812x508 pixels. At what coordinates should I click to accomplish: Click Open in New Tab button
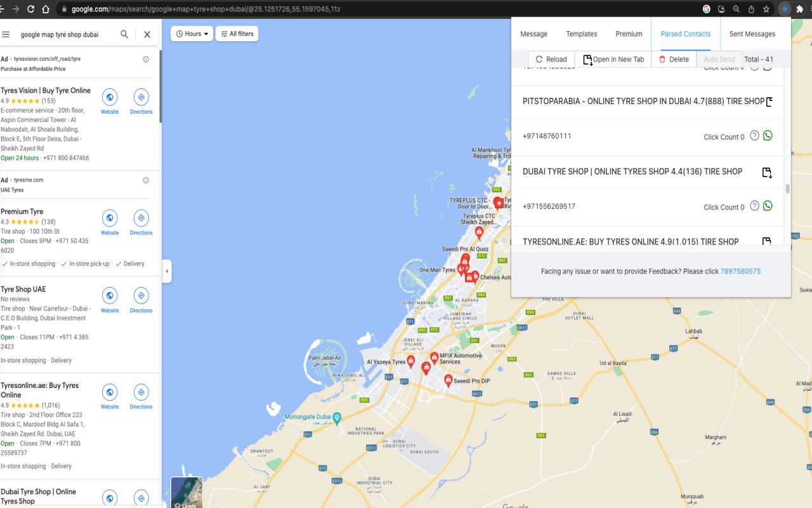point(613,59)
